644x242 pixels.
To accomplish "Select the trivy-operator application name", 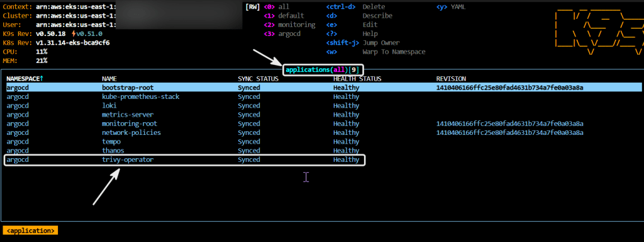I will pyautogui.click(x=128, y=159).
